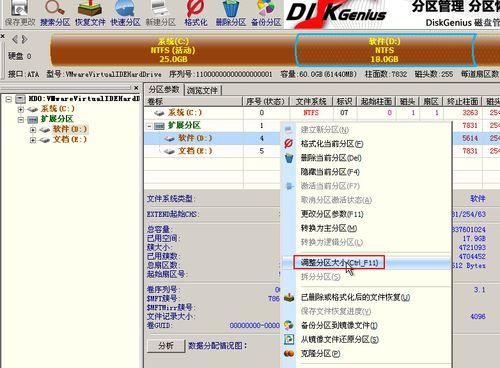Click the clone icon beside 克隆分区
The width and height of the screenshot is (500, 368).
click(x=289, y=353)
